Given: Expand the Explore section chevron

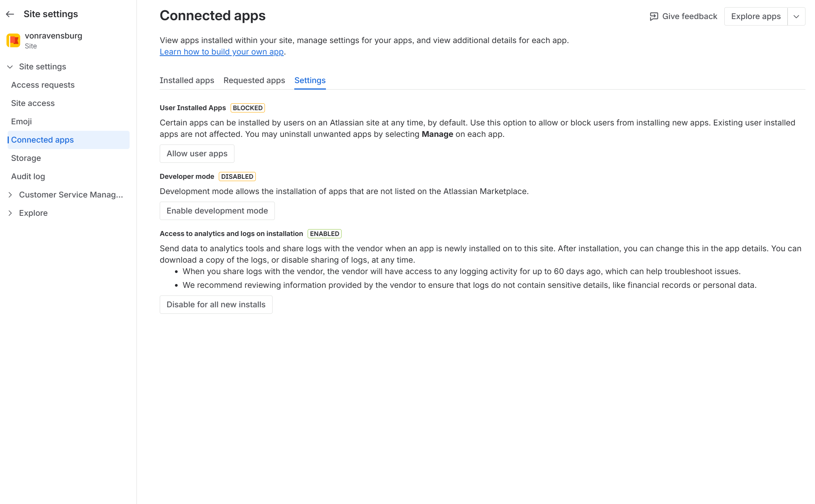Looking at the screenshot, I should click(10, 213).
